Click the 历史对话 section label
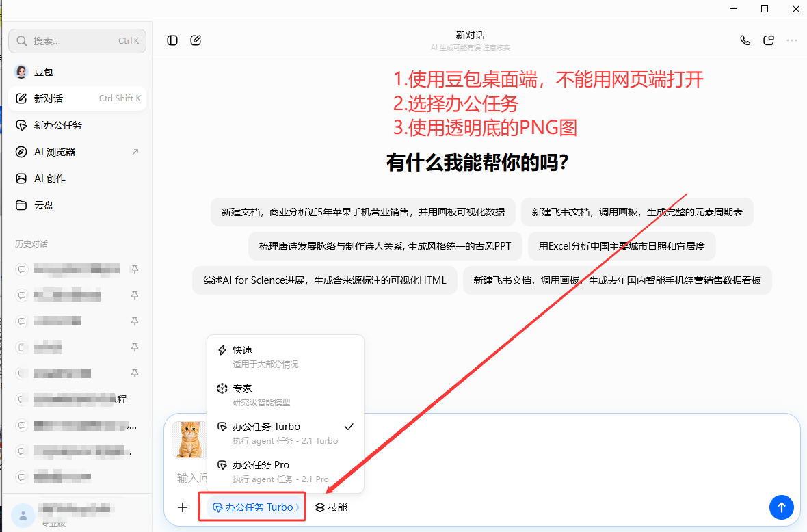 tap(31, 244)
